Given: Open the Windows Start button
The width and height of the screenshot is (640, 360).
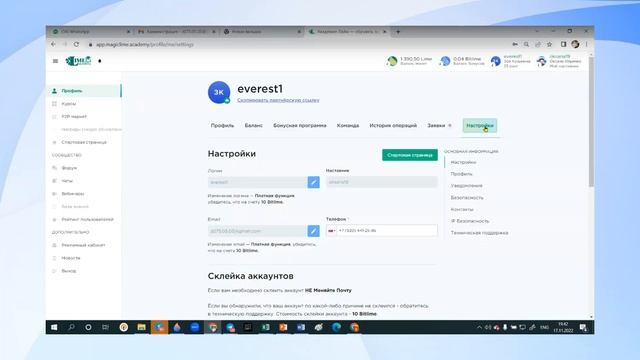Looking at the screenshot, I should click(x=54, y=327).
